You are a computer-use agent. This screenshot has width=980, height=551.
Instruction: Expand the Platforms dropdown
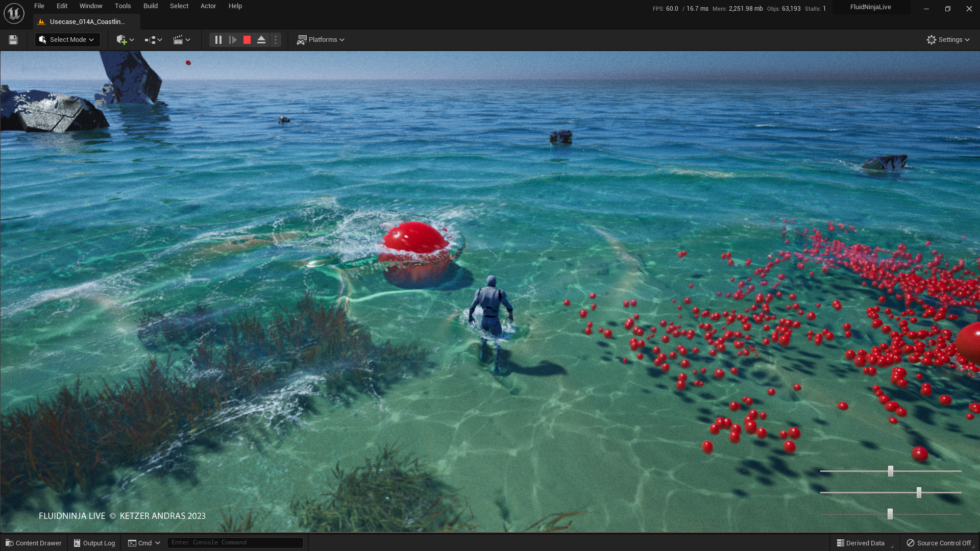[x=321, y=40]
